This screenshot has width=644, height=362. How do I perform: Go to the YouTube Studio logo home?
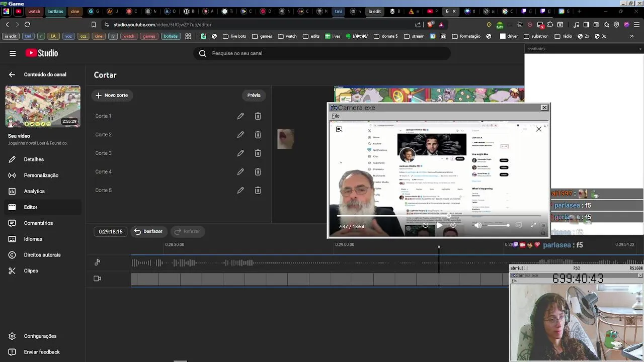click(x=42, y=53)
